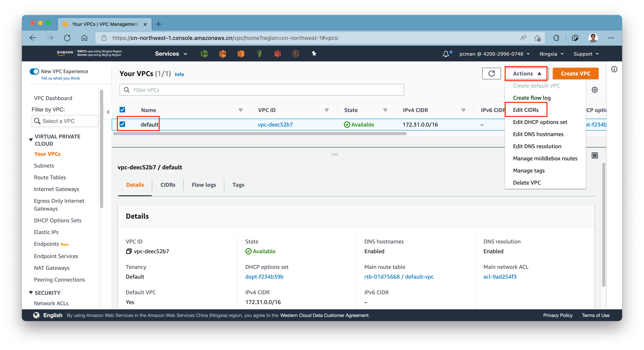Sort by the VPC ID column arrow

pos(326,110)
